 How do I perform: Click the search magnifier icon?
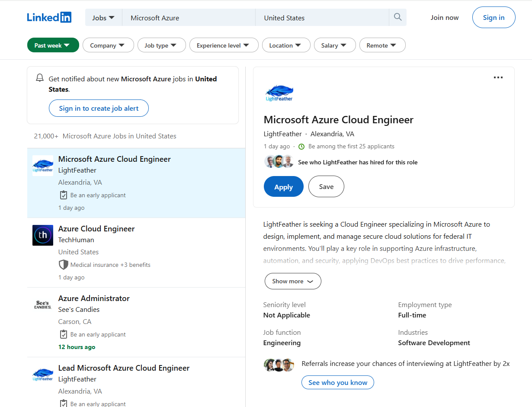[398, 17]
